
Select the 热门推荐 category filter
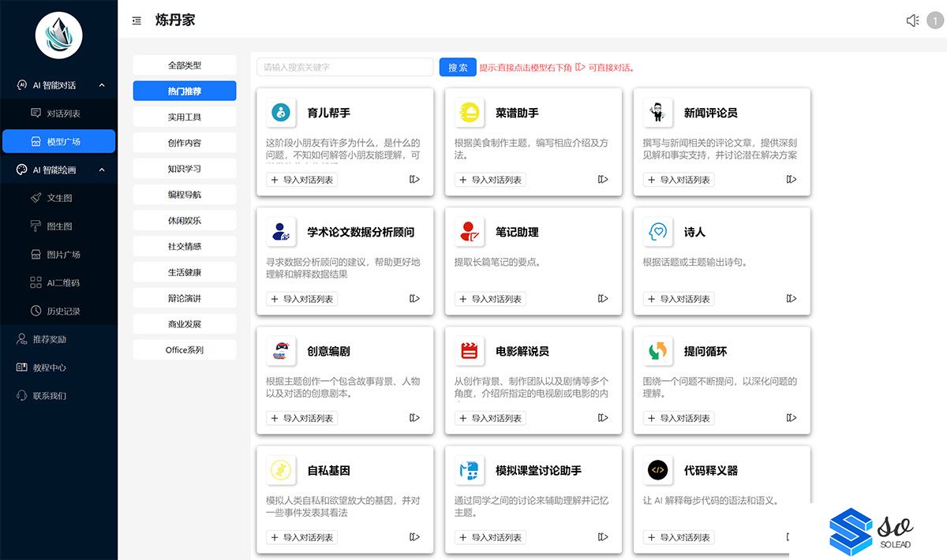(x=185, y=91)
